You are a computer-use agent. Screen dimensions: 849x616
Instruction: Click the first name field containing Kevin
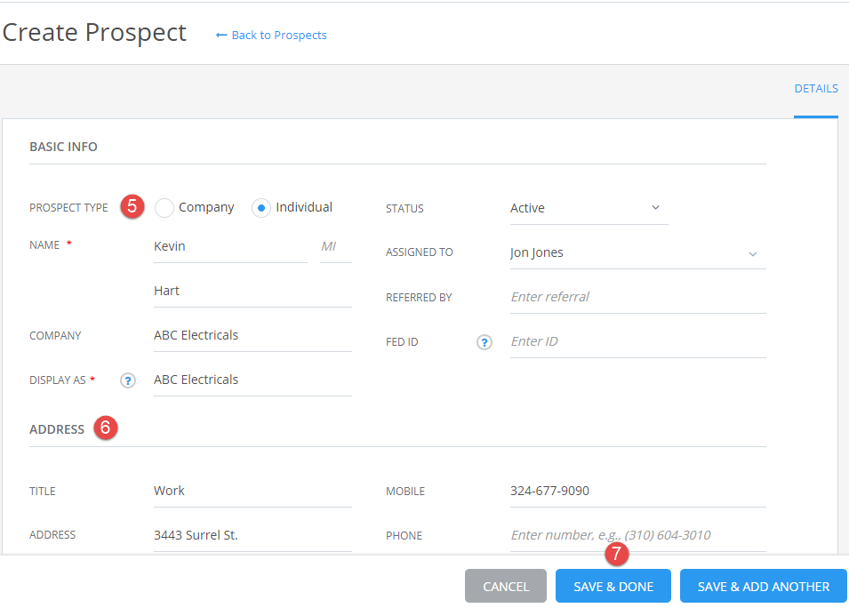(x=230, y=247)
